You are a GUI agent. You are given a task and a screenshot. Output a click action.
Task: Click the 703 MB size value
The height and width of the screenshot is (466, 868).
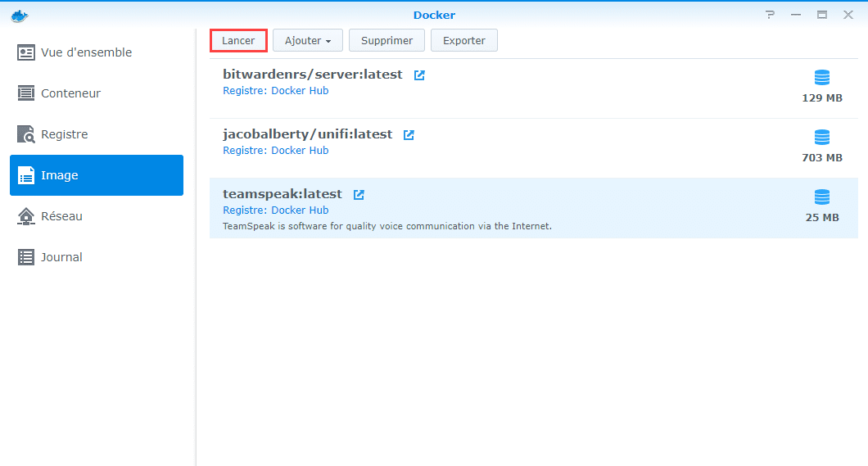822,158
